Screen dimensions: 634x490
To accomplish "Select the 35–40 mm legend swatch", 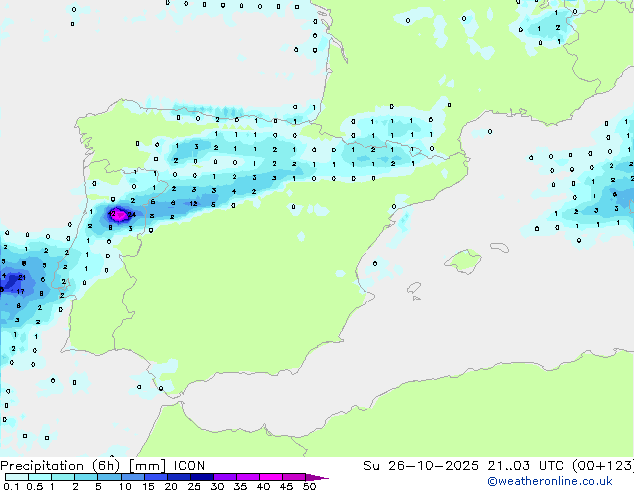I will point(247,477).
